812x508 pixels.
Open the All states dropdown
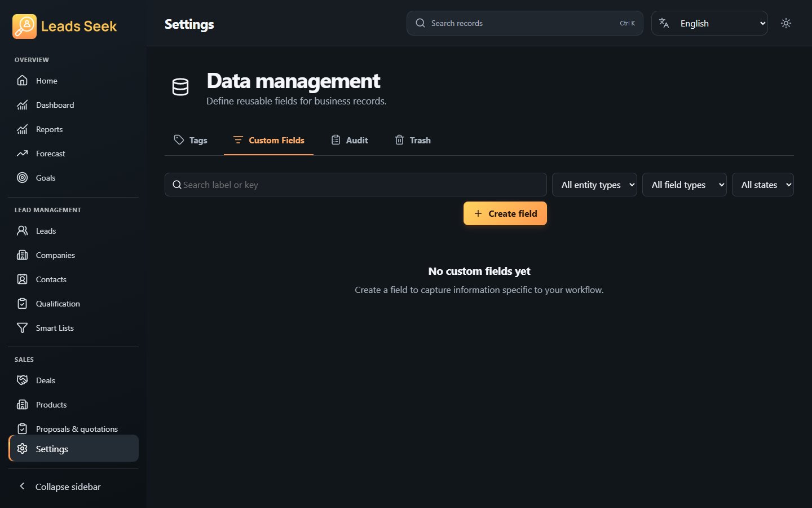click(x=763, y=185)
